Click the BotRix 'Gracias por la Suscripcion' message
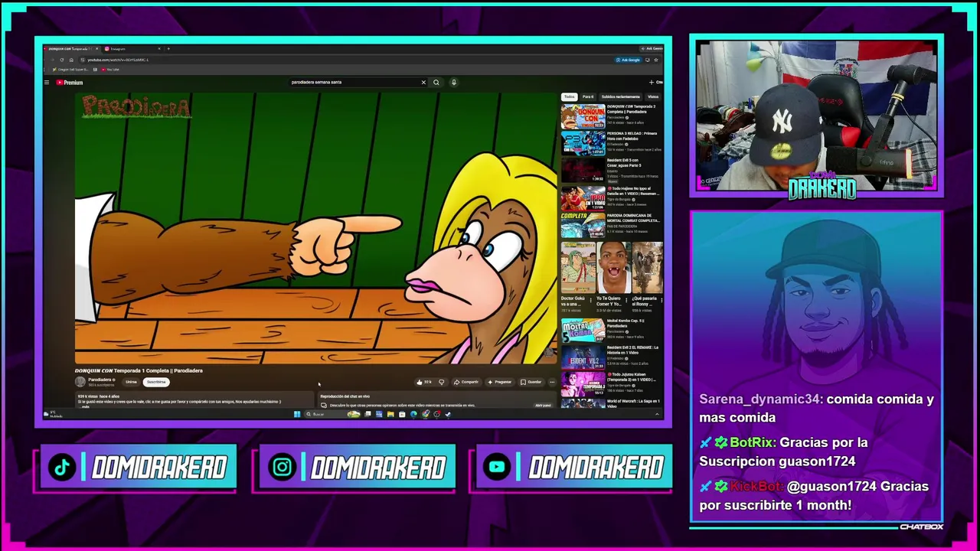 (x=784, y=452)
